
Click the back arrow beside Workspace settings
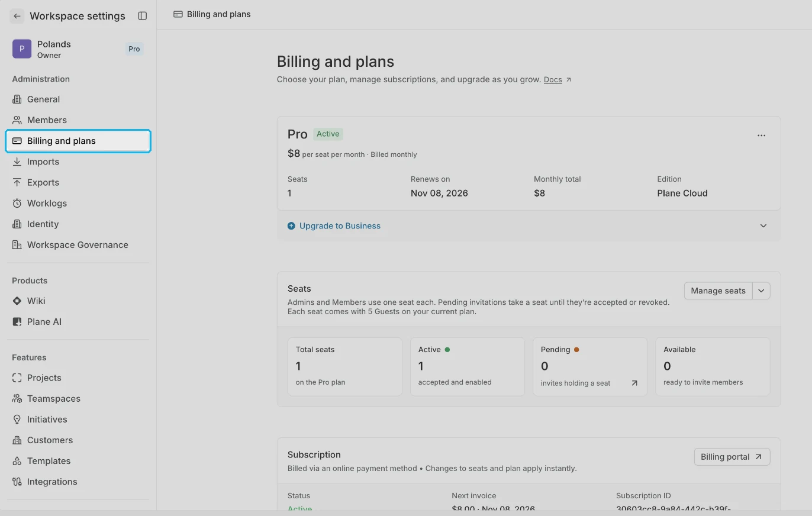pyautogui.click(x=17, y=16)
